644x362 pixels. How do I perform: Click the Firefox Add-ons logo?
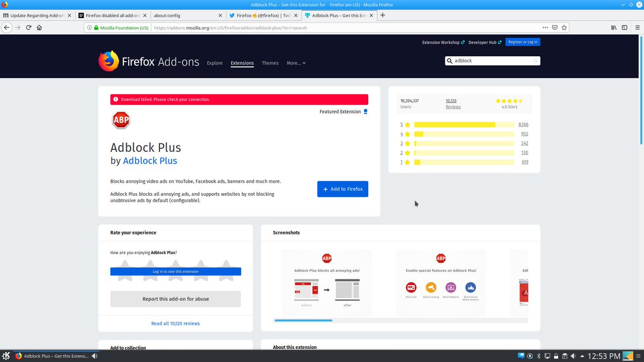(x=149, y=61)
